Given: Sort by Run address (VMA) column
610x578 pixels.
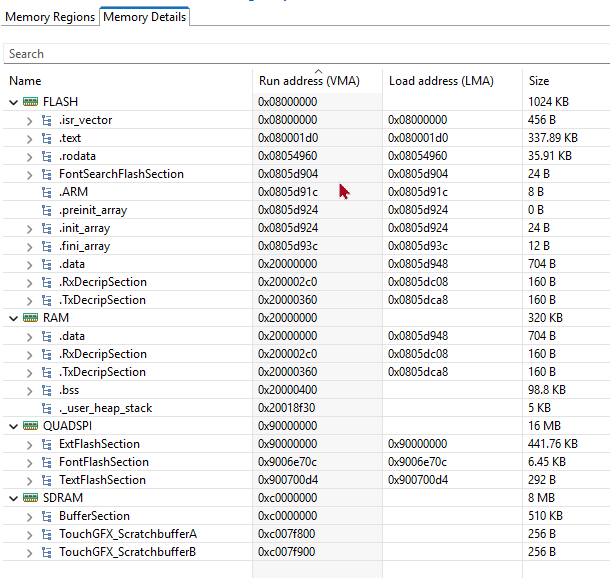Looking at the screenshot, I should [x=308, y=81].
